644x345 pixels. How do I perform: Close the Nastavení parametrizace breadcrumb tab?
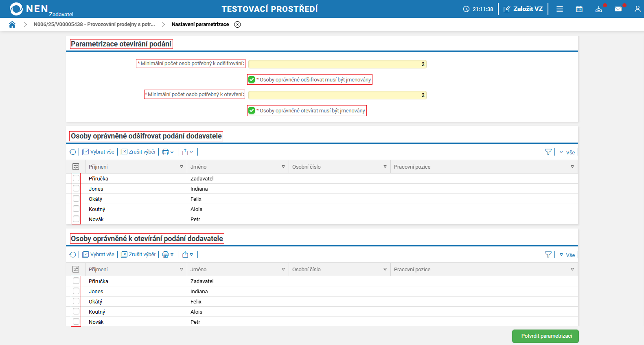(237, 24)
